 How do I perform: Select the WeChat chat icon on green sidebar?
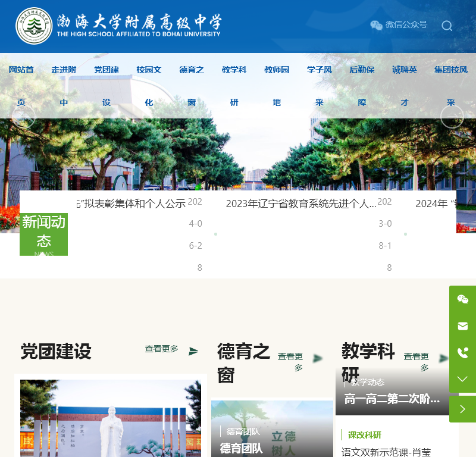tap(462, 301)
